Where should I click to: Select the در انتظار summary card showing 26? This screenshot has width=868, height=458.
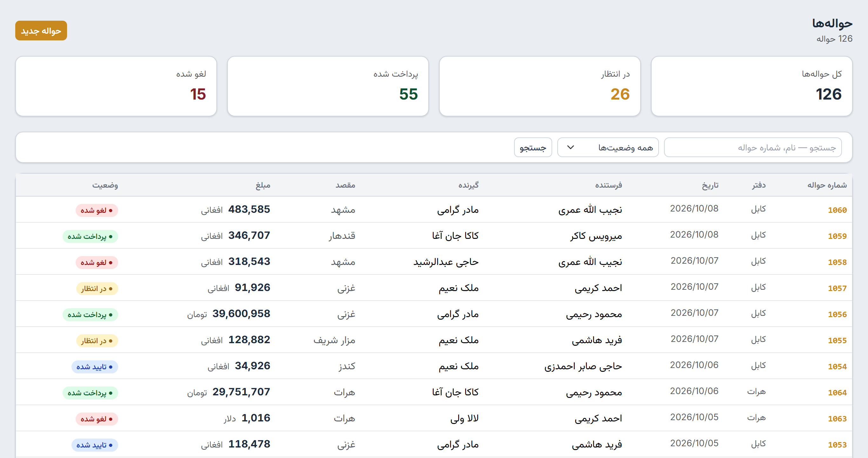pyautogui.click(x=540, y=86)
